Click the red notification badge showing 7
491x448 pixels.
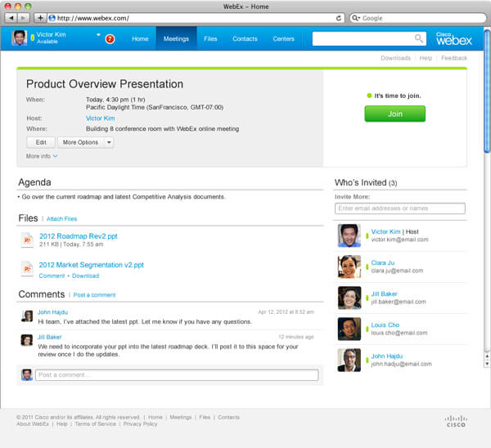pyautogui.click(x=110, y=38)
